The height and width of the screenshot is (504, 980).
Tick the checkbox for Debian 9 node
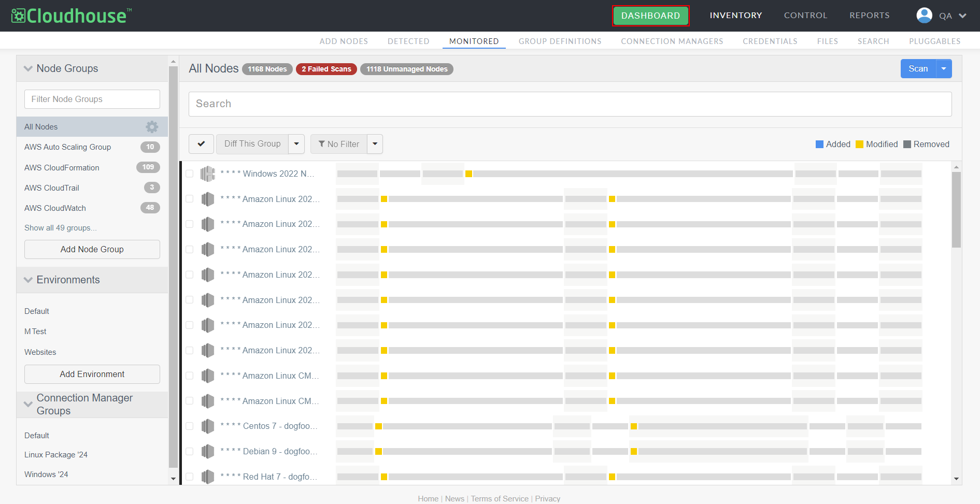(190, 452)
